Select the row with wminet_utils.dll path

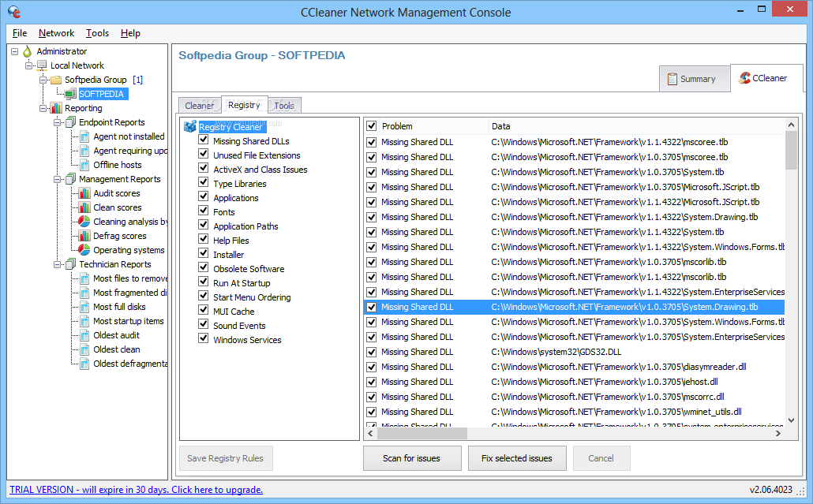pos(575,412)
